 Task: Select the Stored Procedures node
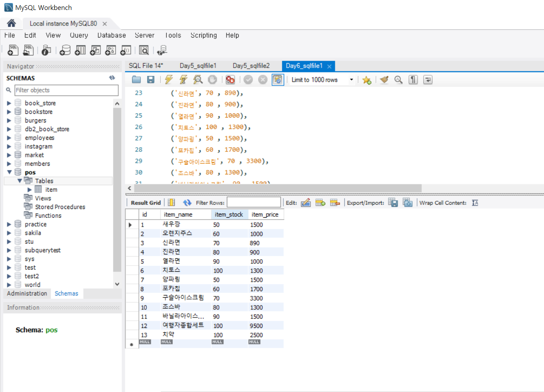click(60, 207)
